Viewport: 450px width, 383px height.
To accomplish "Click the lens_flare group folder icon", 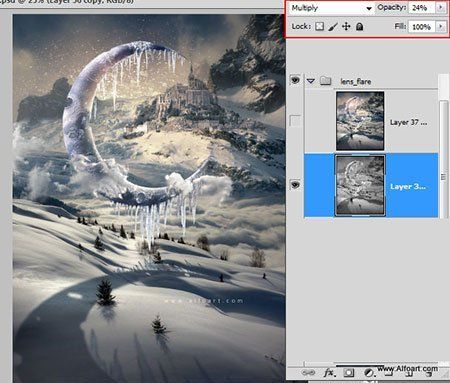I will pos(325,81).
